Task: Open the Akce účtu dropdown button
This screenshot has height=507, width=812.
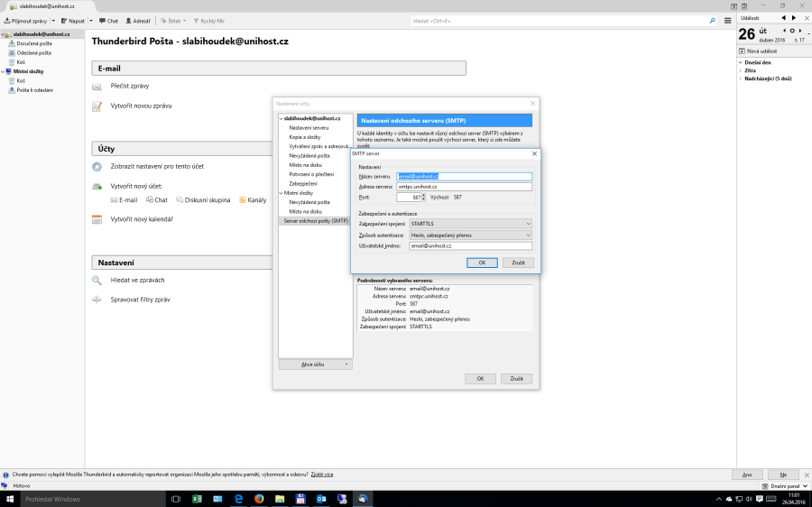Action: 316,364
